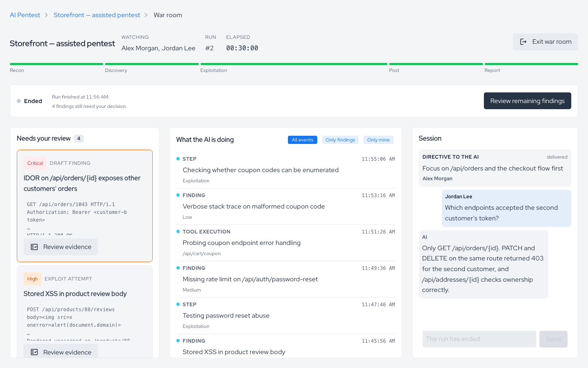
Task: Click the /api/cart/coupon path label
Action: (x=202, y=254)
